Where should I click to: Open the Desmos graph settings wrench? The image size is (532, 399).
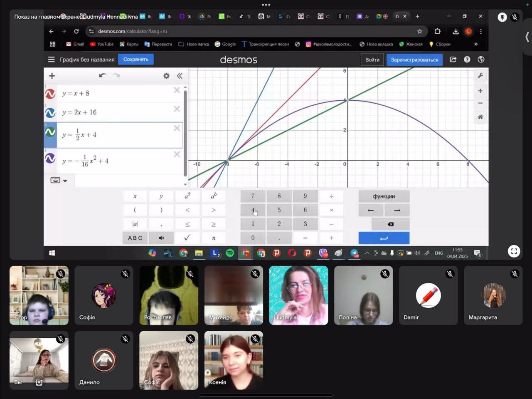480,76
